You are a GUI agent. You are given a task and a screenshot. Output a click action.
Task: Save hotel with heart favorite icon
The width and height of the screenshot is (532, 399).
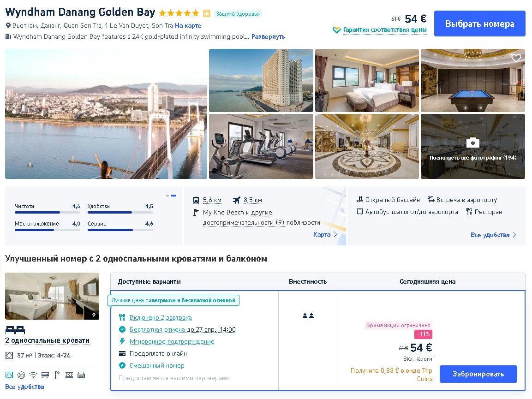(516, 58)
